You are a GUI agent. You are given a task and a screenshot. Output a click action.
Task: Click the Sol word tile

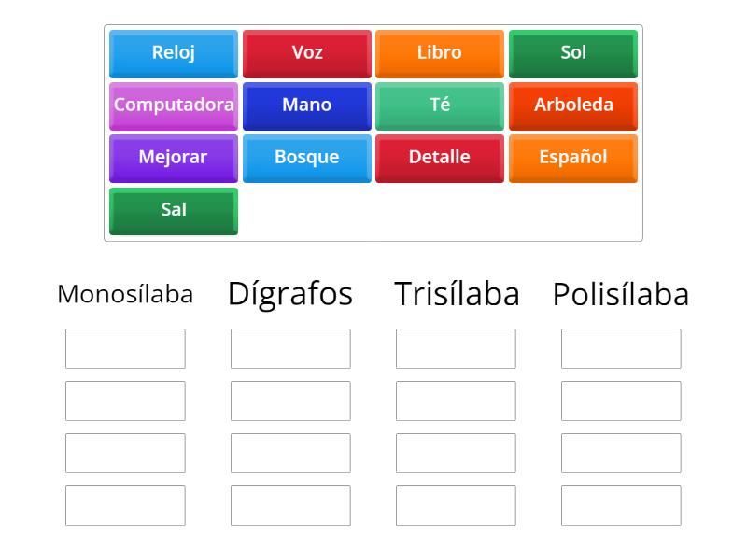click(573, 53)
